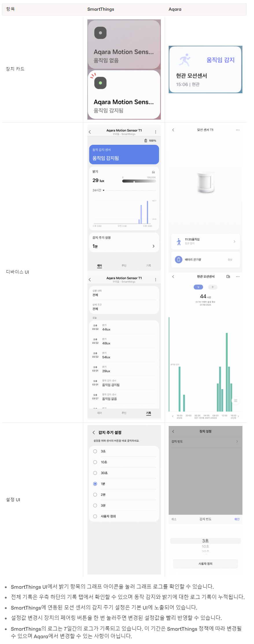Screen dimensions: 254x644
Task: Tap 확인 in the 감지 빈도 picker
Action: (x=237, y=519)
